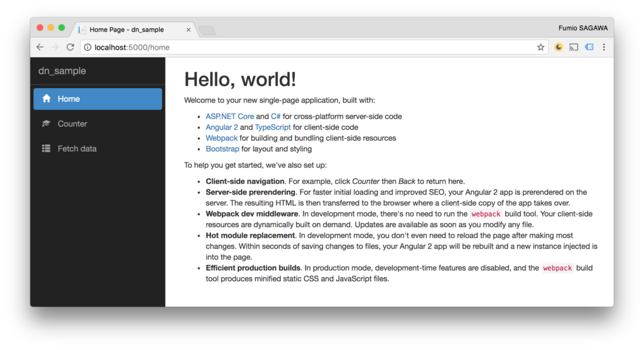The height and width of the screenshot is (350, 644).
Task: Open the ASP.NET Core link
Action: pyautogui.click(x=230, y=116)
